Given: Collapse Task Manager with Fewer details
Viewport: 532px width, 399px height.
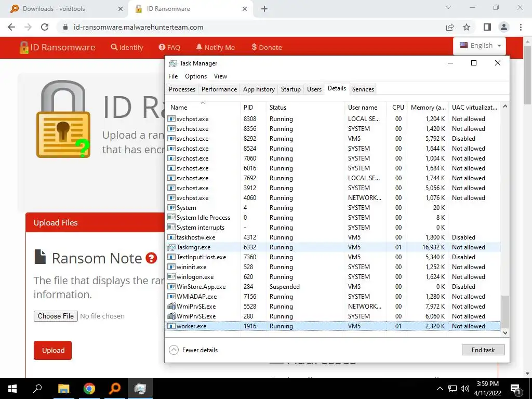Looking at the screenshot, I should (193, 350).
